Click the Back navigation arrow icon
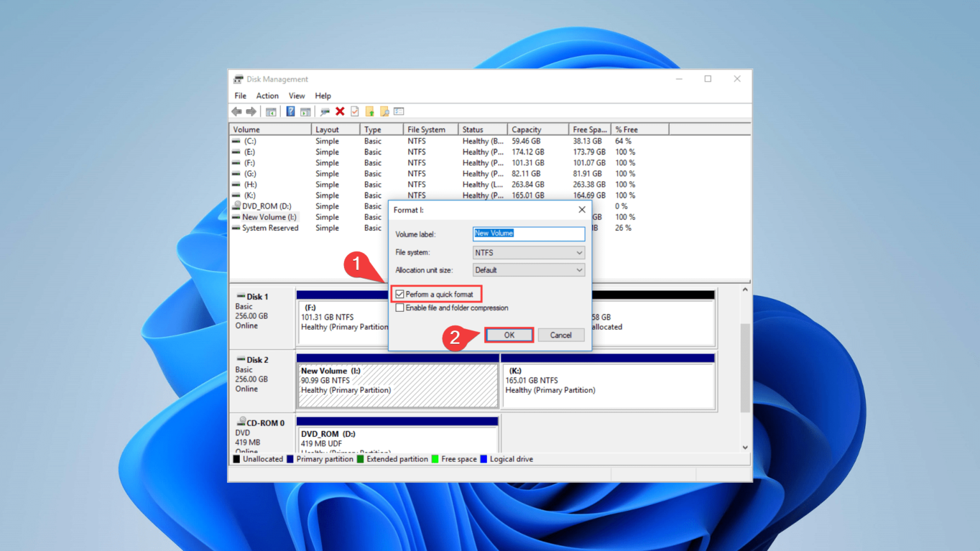 point(237,111)
